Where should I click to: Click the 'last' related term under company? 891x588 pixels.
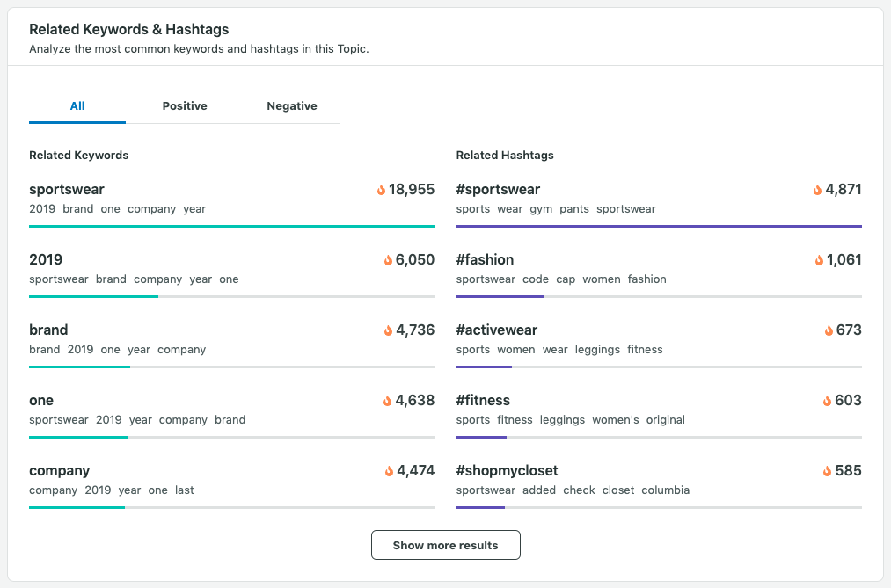pyautogui.click(x=185, y=490)
